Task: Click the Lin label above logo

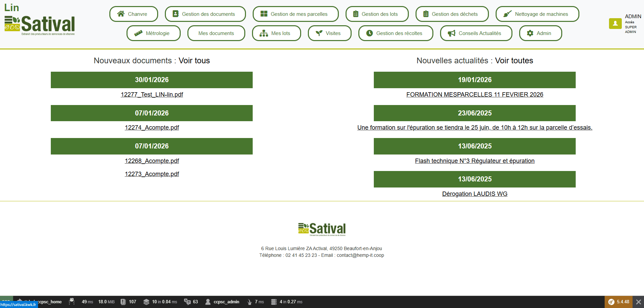Action: [x=11, y=7]
